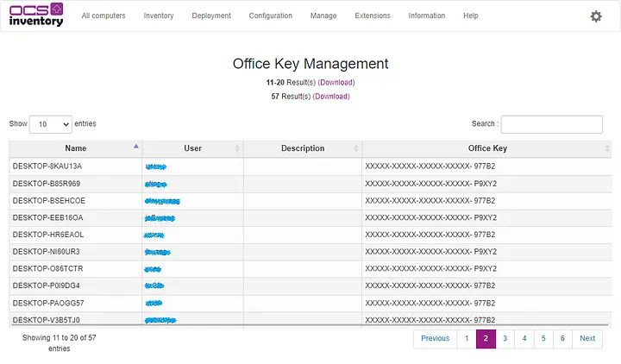
Task: Click the OCS Inventory logo
Action: point(36,15)
